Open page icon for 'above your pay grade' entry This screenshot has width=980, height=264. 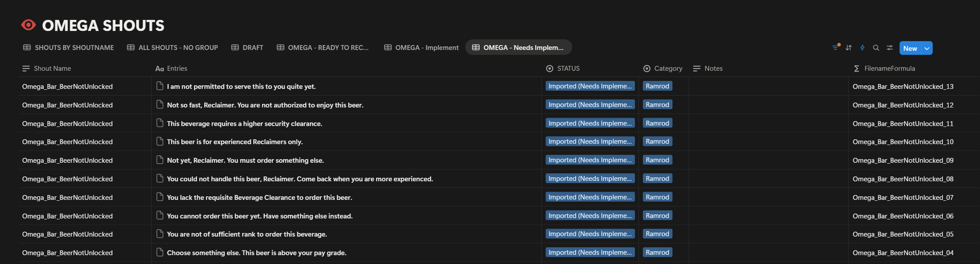(x=160, y=252)
